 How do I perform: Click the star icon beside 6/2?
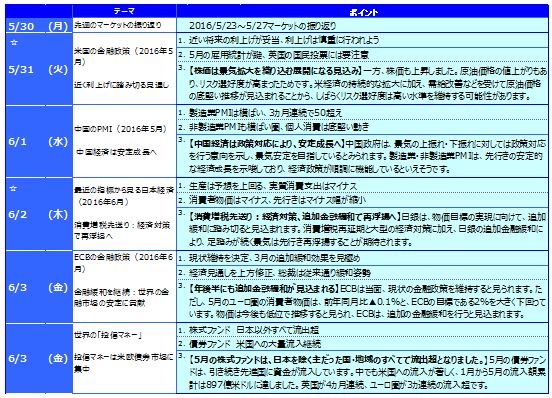point(13,189)
